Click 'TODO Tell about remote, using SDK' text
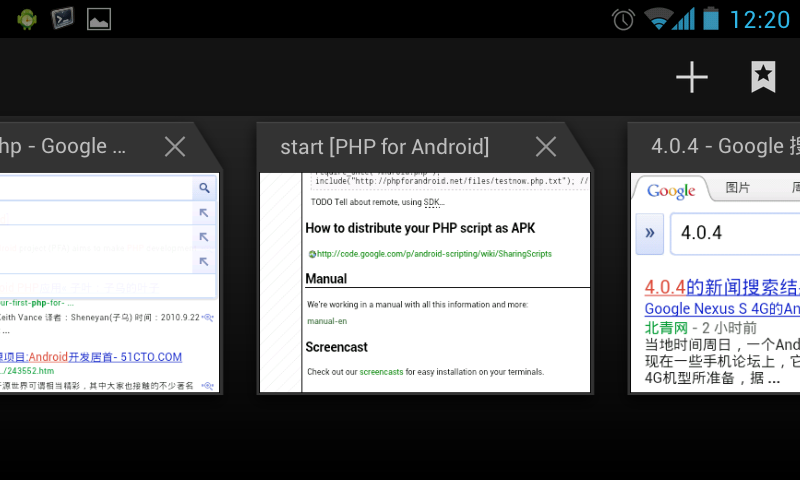The height and width of the screenshot is (480, 800). coord(378,202)
